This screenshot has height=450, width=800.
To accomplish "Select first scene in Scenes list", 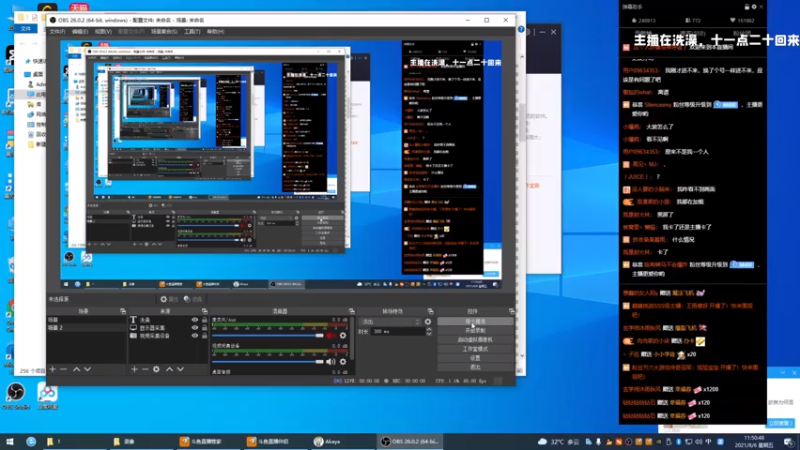I will [x=86, y=320].
